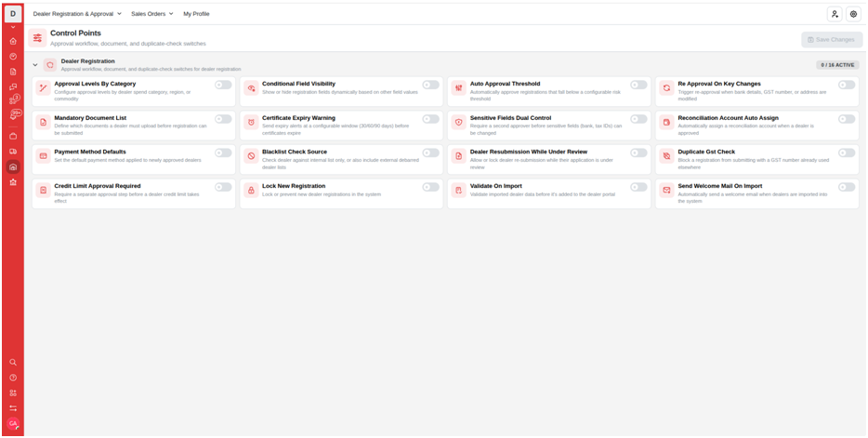
Task: Click the Lock New Registration padlock icon
Action: tap(251, 191)
